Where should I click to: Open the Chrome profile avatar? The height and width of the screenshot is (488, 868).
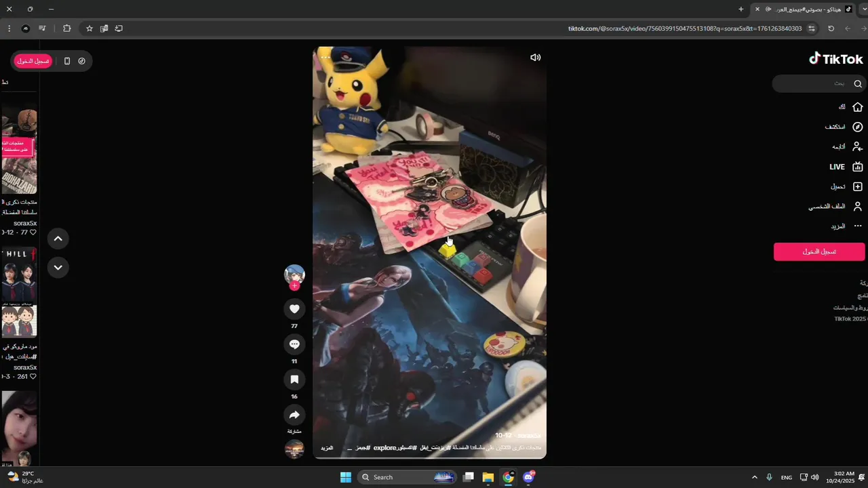25,28
